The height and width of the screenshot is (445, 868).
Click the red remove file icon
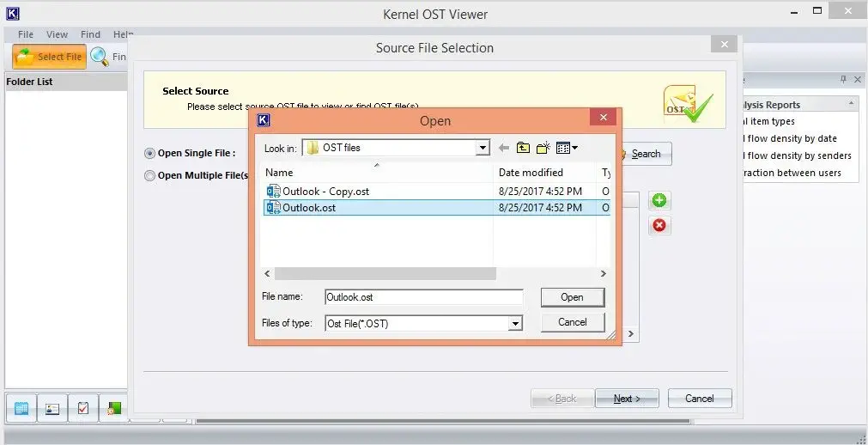click(x=659, y=226)
